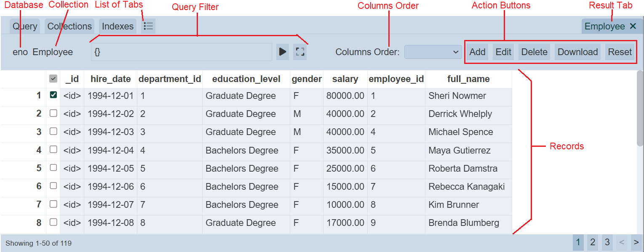Expand query filter with fullscreen icon
Screen dimensions: 644x252
[300, 52]
